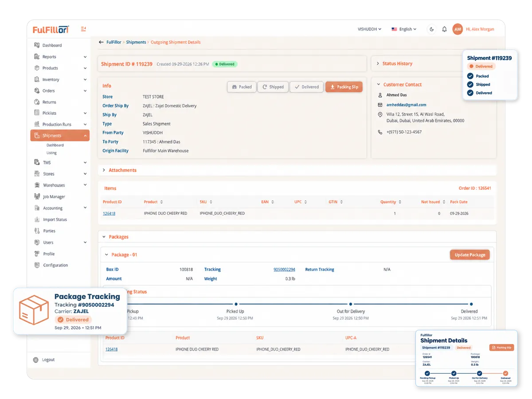The height and width of the screenshot is (399, 532).
Task: Open the English language dropdown
Action: point(404,29)
